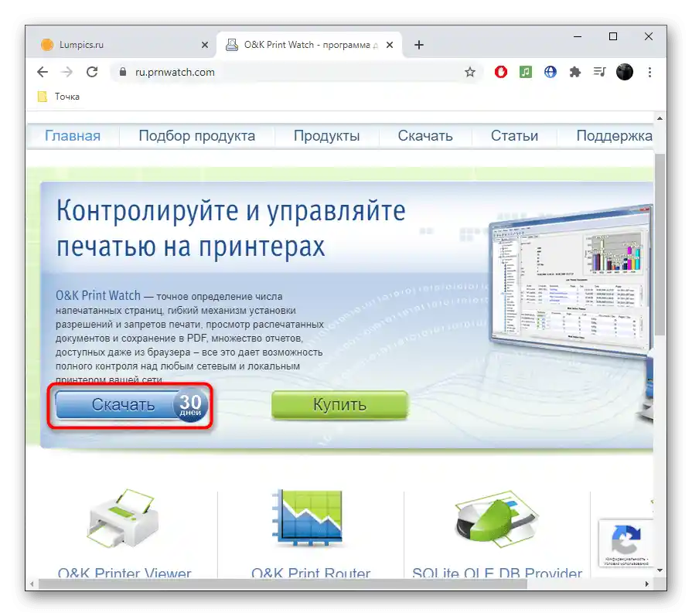The image size is (692, 616).
Task: Reload the current page
Action: (x=92, y=72)
